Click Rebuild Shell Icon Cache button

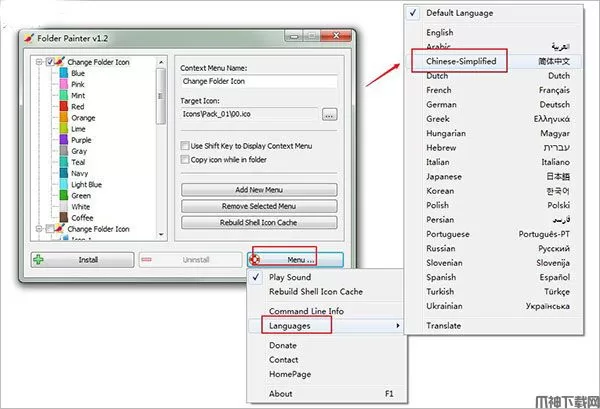pyautogui.click(x=259, y=223)
